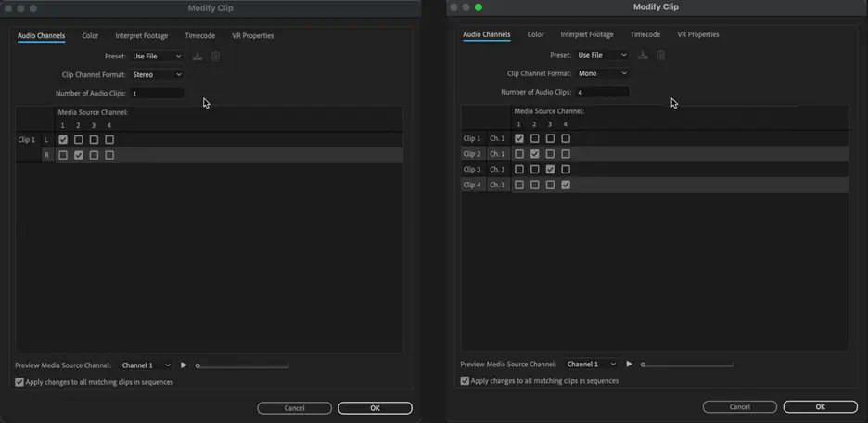
Task: Click trash preset icon in Stereo dialog
Action: click(215, 57)
